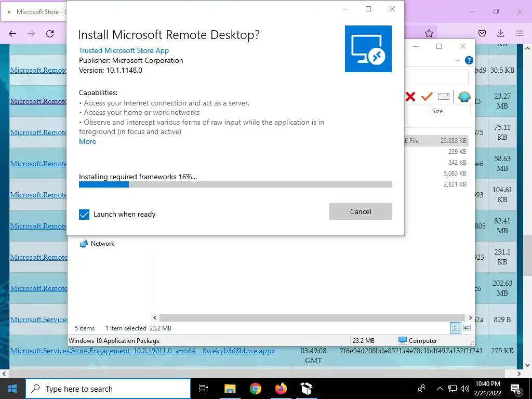
Task: Click Explorer horizontal scrollbar left arrow
Action: [x=155, y=317]
